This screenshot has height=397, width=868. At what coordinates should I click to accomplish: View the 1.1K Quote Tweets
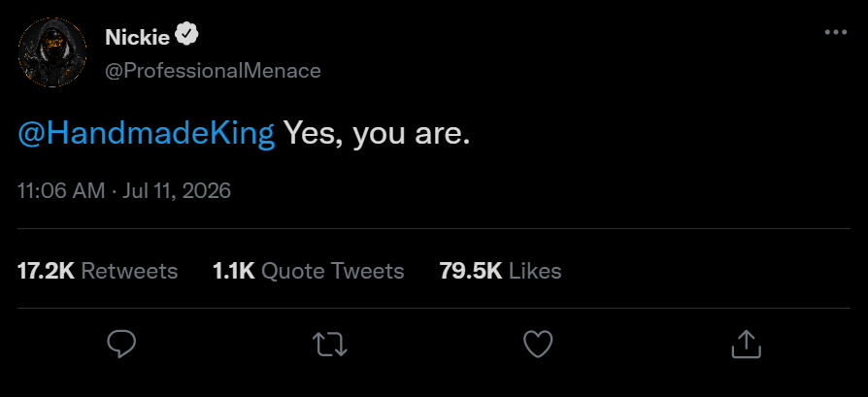pyautogui.click(x=309, y=272)
